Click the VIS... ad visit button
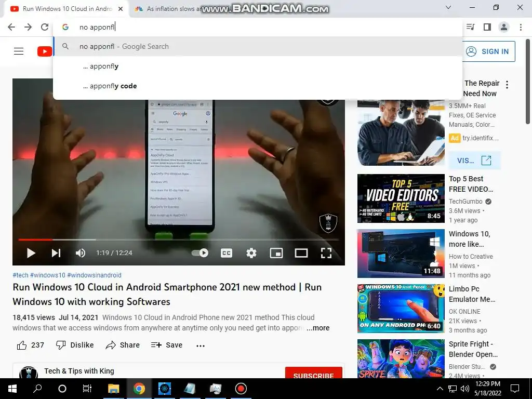Screen dimensions: 532x399 pyautogui.click(x=474, y=160)
